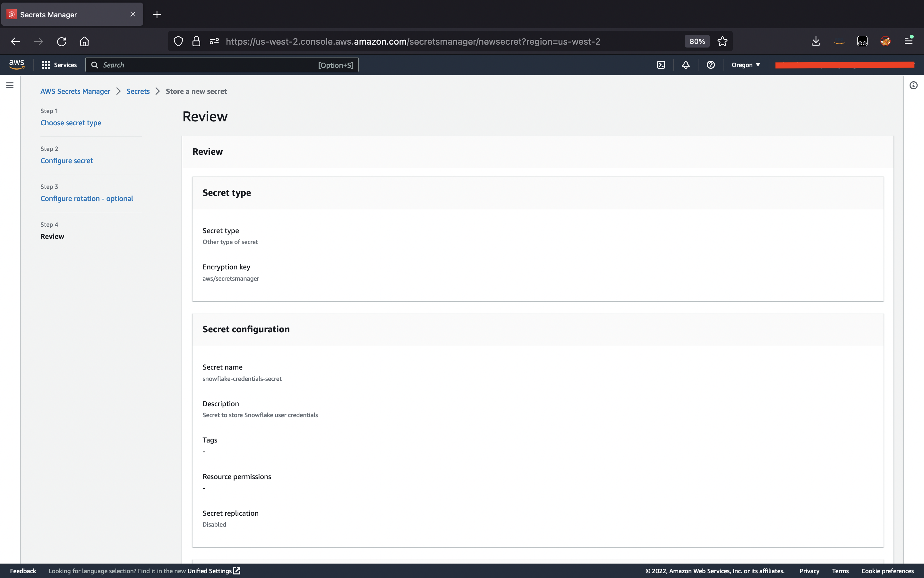The image size is (924, 578).
Task: Open Step 1 Choose secret type
Action: coord(71,123)
